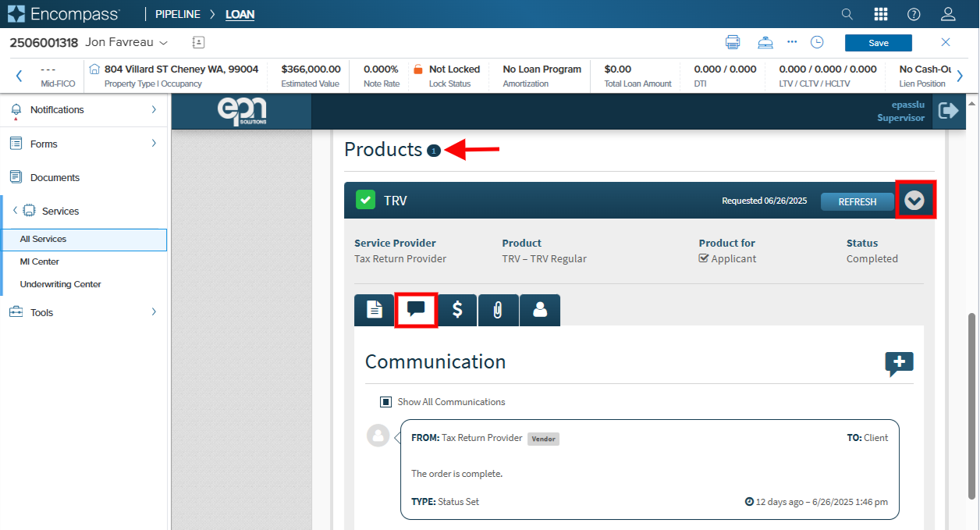Click the $0.00 total loan amount
This screenshot has width=980, height=530.
[618, 69]
